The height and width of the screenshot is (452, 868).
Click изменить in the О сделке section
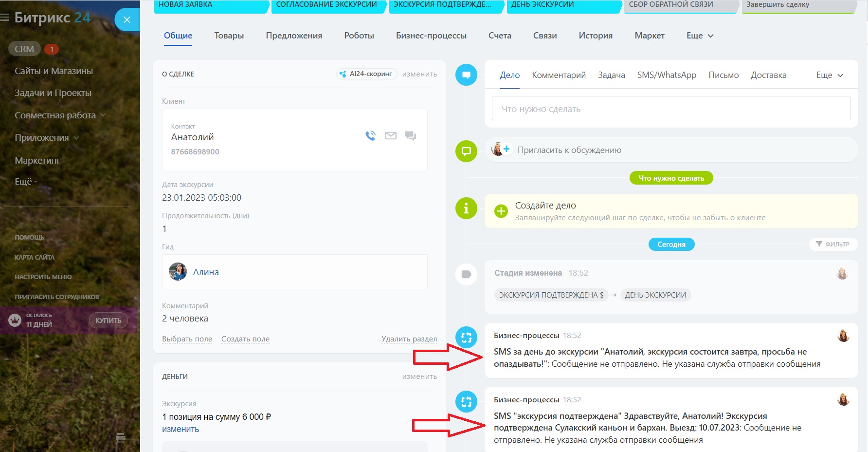click(419, 74)
